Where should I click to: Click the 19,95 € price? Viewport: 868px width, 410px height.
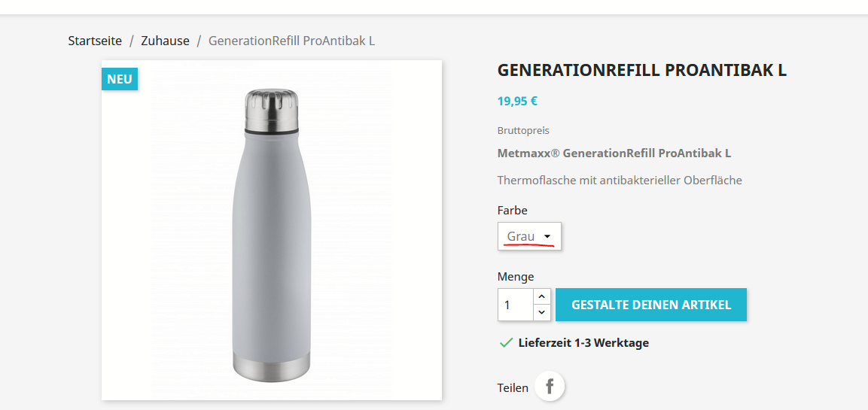point(517,101)
